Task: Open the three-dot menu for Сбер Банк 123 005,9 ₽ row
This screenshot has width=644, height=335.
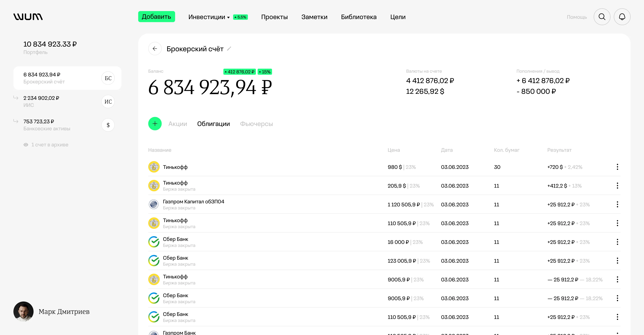Action: pyautogui.click(x=617, y=261)
